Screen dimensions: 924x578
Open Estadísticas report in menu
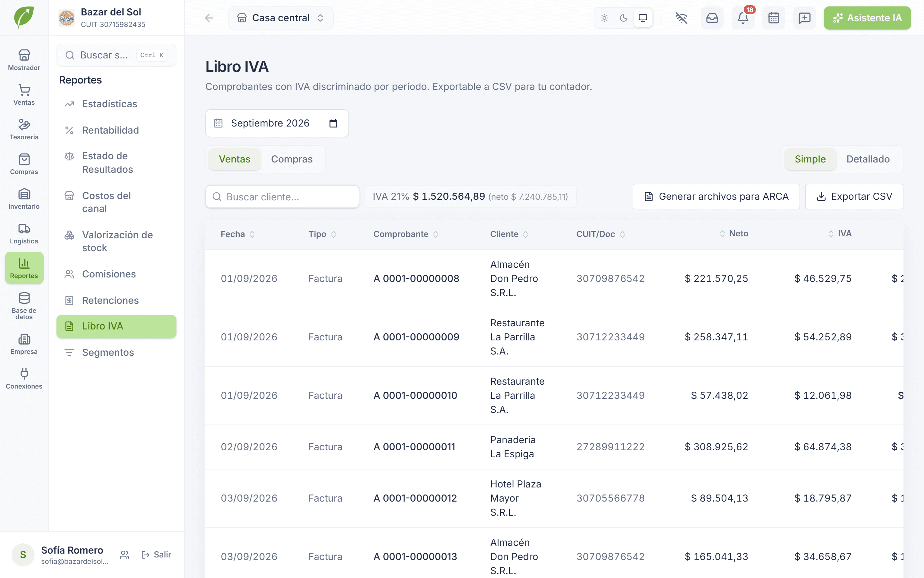116,104
